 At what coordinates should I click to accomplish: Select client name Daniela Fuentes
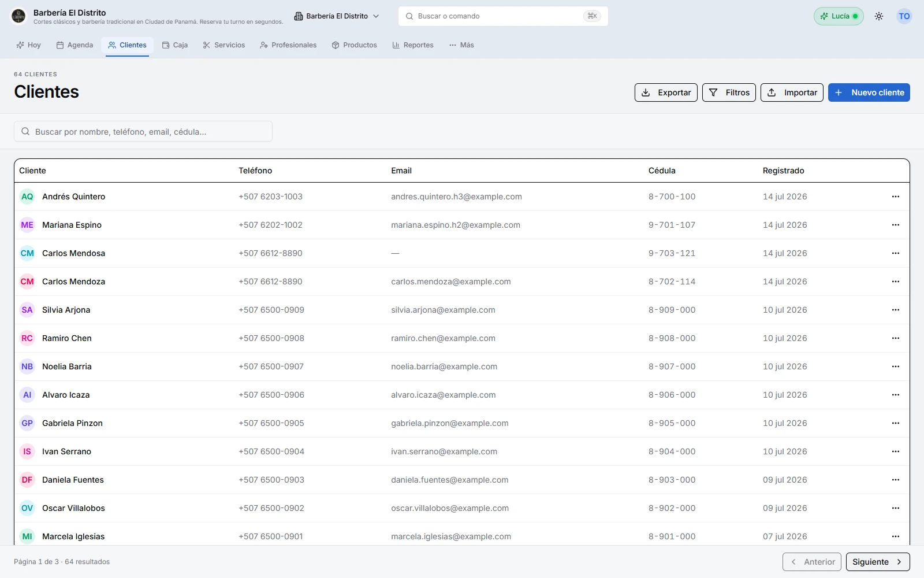(73, 480)
